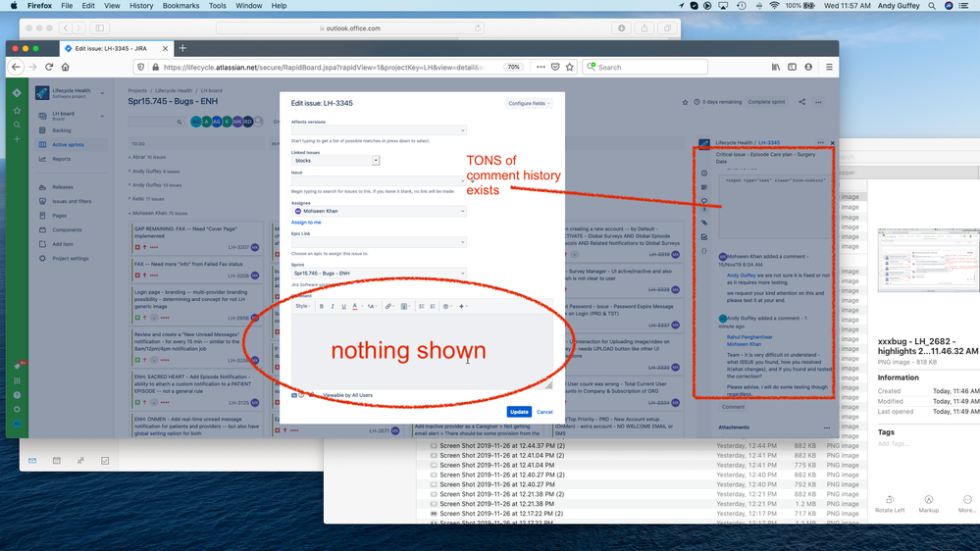The height and width of the screenshot is (551, 980).
Task: Click the Complete sprint button
Action: [766, 102]
